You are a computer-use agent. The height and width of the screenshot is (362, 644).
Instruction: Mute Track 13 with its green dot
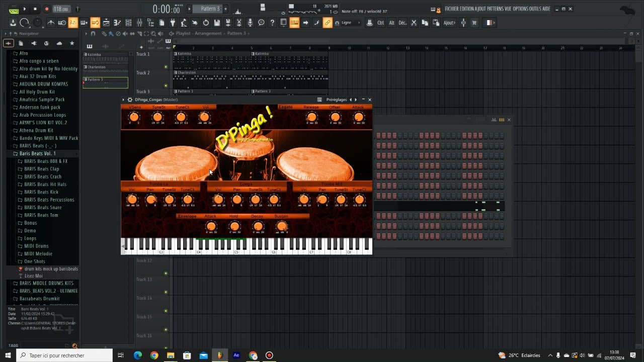[x=166, y=292]
